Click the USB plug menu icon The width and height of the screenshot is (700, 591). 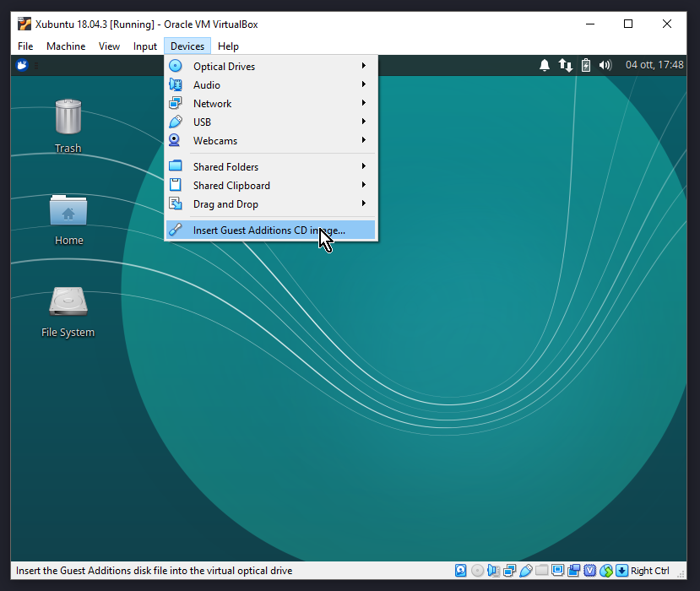point(176,122)
